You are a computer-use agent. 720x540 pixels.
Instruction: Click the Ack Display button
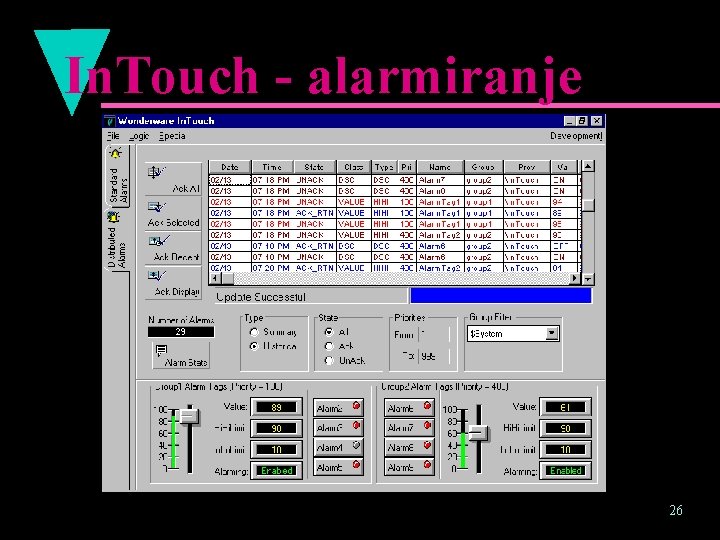(x=174, y=283)
